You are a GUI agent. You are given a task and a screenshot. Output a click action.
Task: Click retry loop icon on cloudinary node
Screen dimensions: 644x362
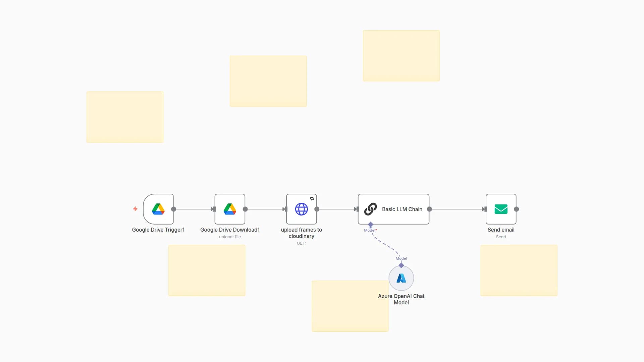click(x=312, y=199)
